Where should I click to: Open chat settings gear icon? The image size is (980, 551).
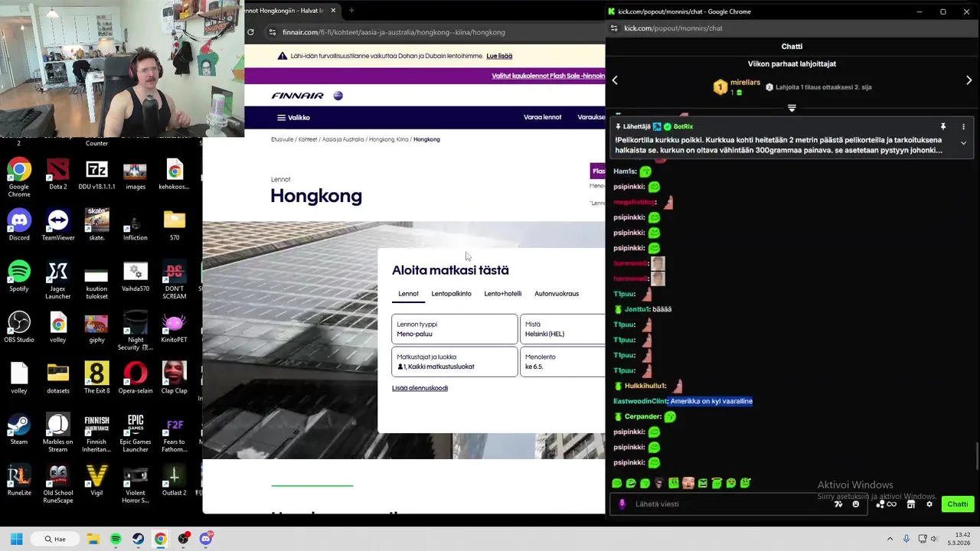(x=929, y=504)
